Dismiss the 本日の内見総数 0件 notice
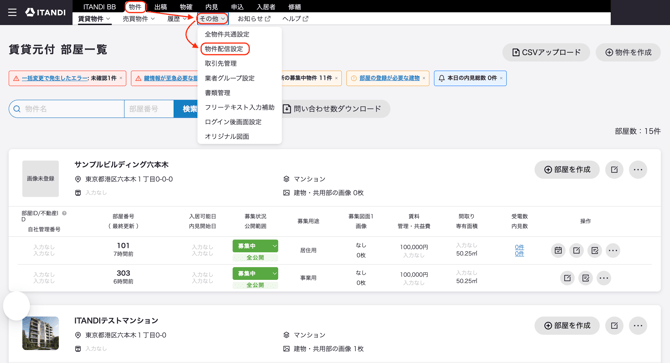Image resolution: width=670 pixels, height=363 pixels. point(501,78)
